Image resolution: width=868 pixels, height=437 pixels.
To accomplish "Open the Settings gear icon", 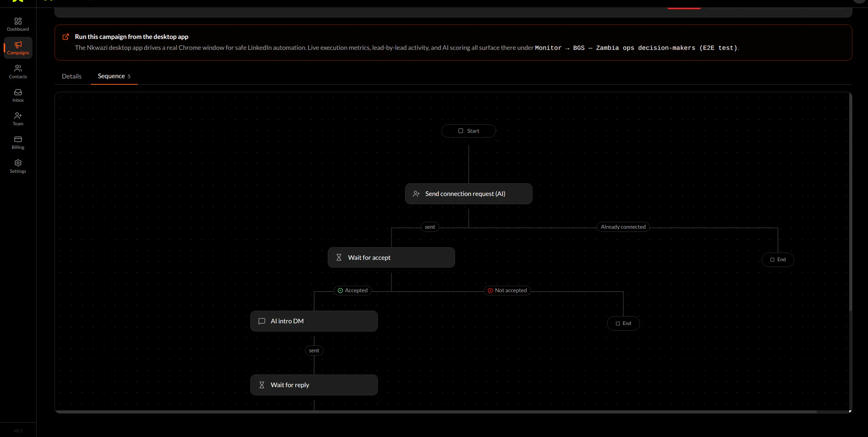I will pyautogui.click(x=18, y=163).
